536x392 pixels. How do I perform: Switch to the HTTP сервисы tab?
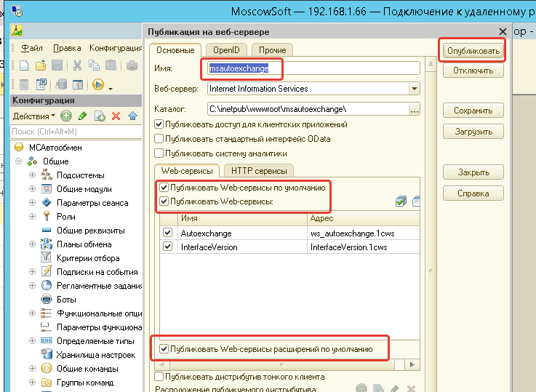coord(259,171)
